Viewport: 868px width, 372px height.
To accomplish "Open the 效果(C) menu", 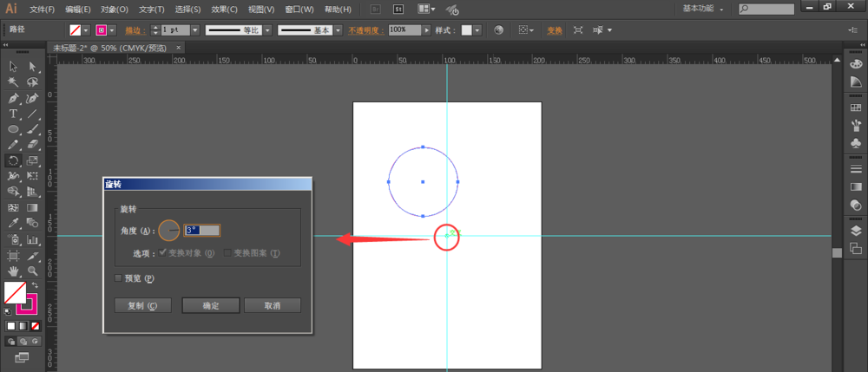I will click(x=224, y=10).
